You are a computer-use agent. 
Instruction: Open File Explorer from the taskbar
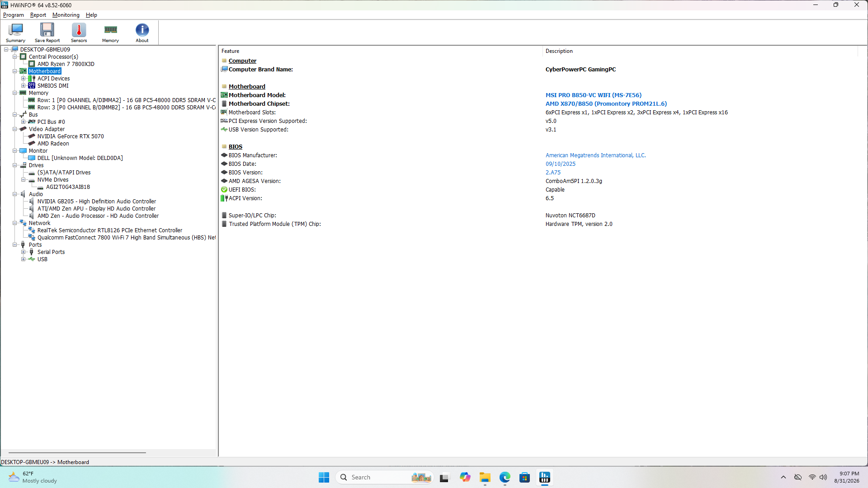pyautogui.click(x=485, y=477)
